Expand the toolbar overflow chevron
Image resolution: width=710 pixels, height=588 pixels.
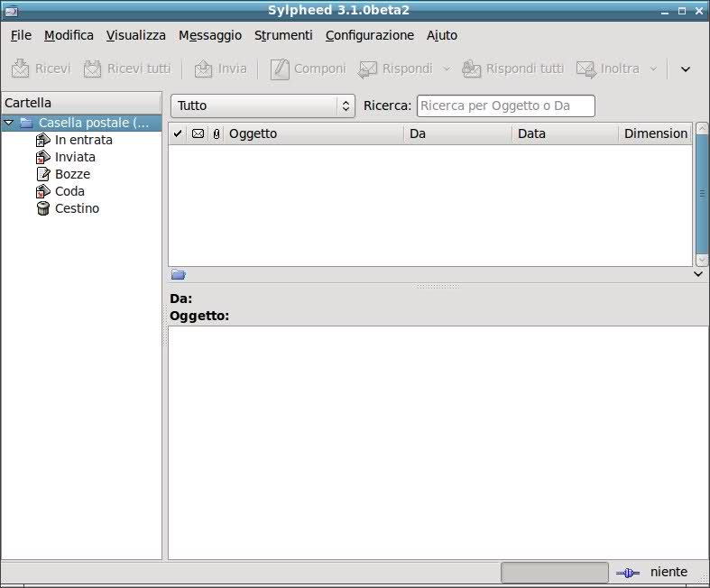click(686, 69)
